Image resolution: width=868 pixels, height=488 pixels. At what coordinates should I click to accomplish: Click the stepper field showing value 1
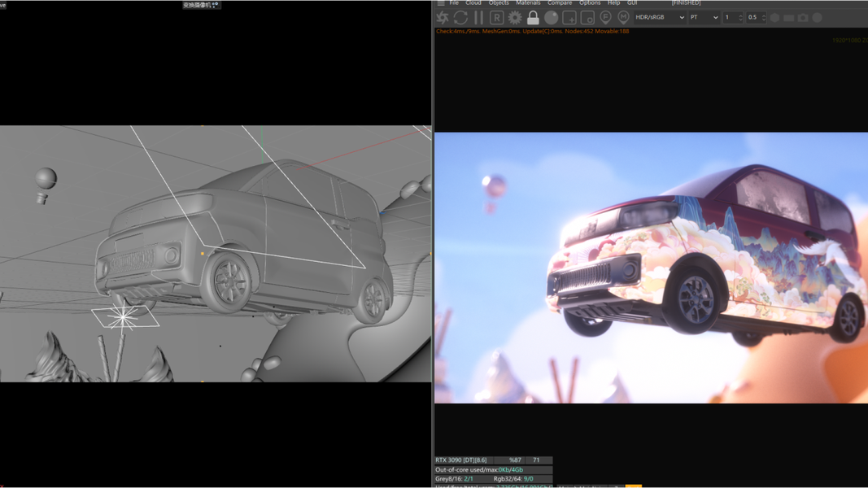[733, 18]
